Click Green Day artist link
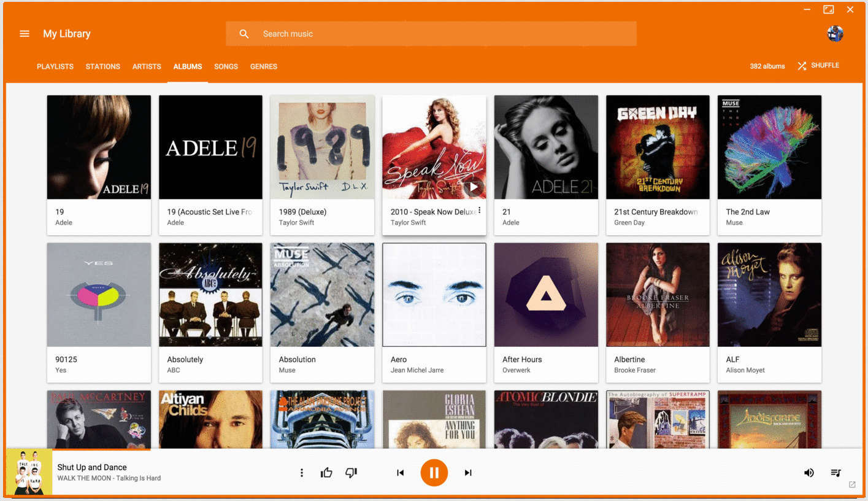Screen dimensions: 868x501 pos(629,223)
